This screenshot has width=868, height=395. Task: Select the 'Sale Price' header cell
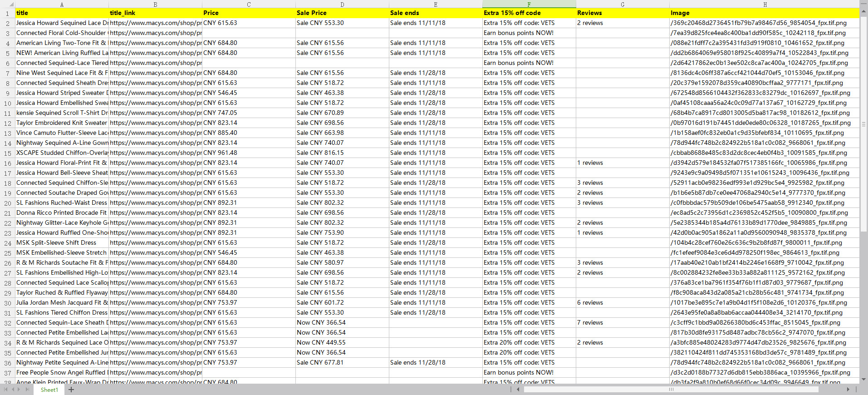(x=342, y=13)
